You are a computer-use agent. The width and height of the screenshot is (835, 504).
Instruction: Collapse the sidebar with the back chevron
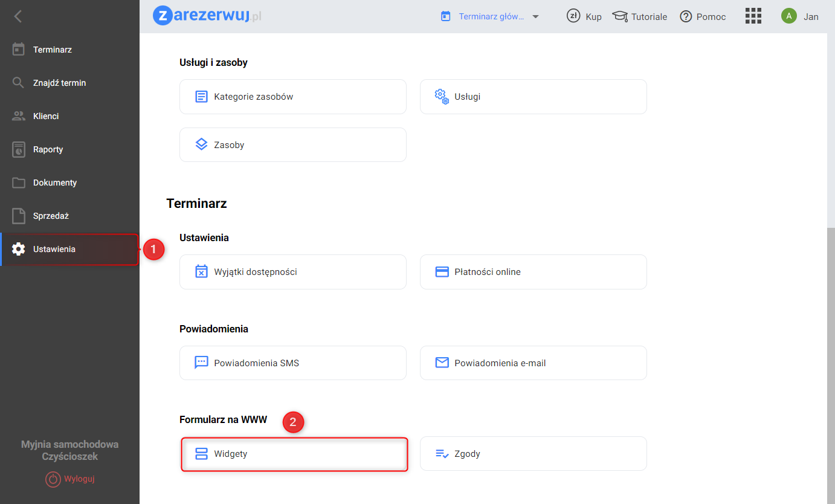(18, 16)
